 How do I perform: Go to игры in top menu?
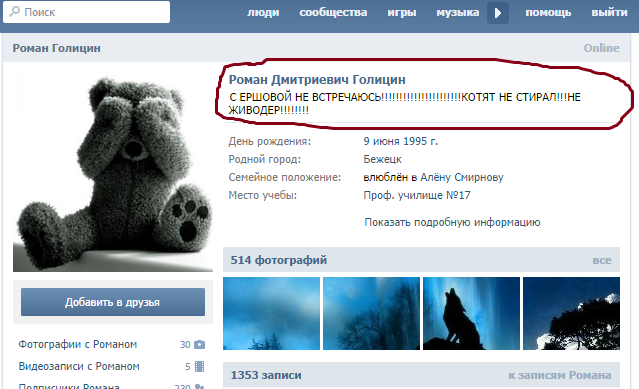402,12
